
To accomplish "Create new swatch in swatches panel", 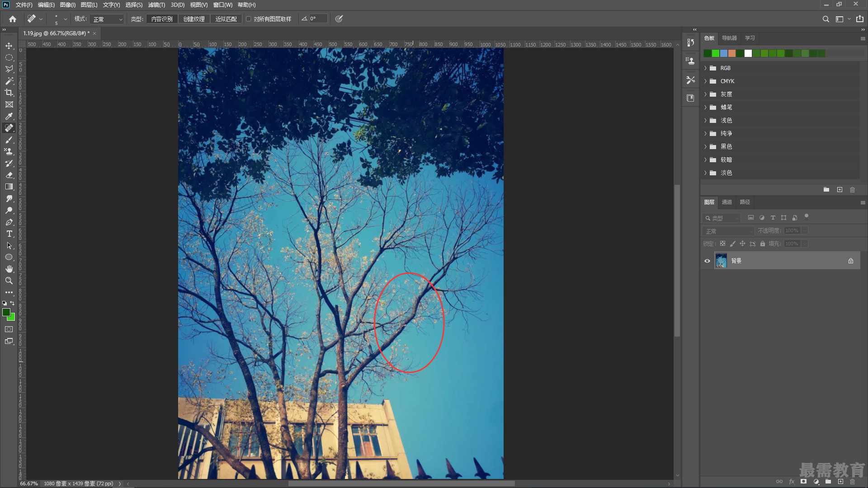I will [840, 190].
